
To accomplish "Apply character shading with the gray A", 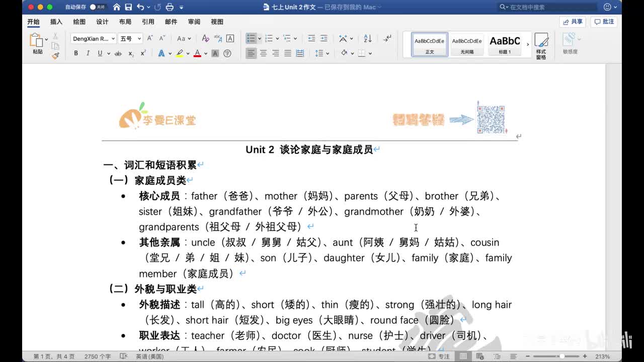I will point(215,53).
